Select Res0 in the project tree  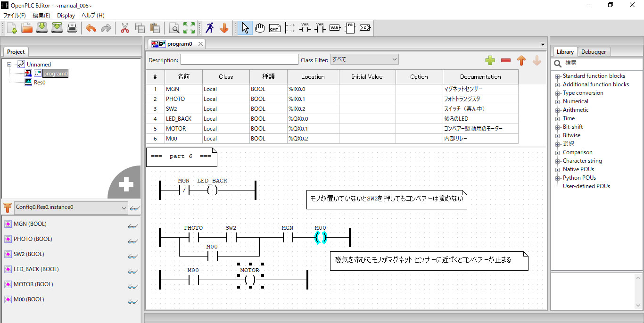40,82
